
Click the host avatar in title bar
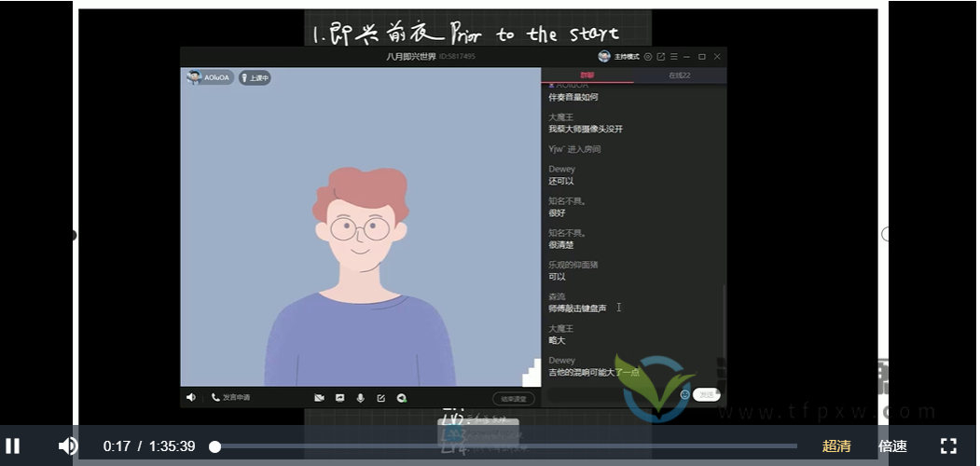click(603, 56)
